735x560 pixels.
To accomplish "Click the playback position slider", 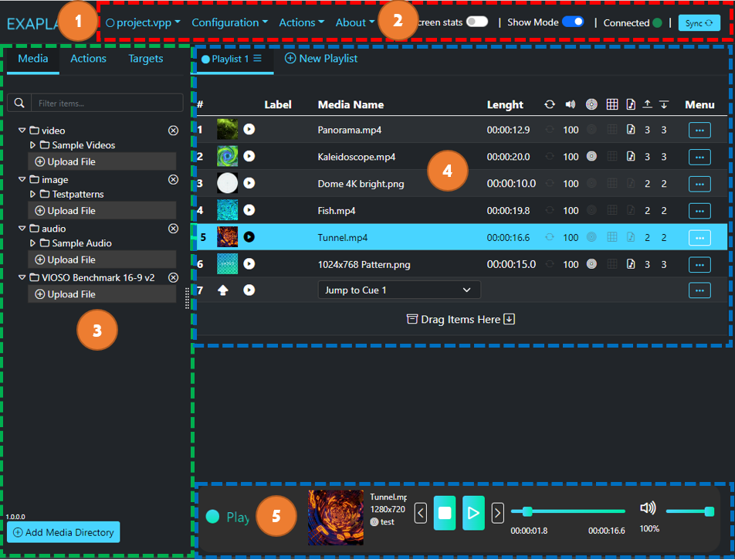I will pyautogui.click(x=567, y=511).
